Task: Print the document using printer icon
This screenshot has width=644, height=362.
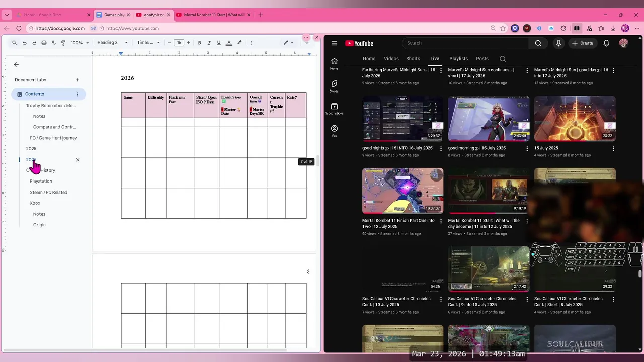Action: (x=44, y=43)
